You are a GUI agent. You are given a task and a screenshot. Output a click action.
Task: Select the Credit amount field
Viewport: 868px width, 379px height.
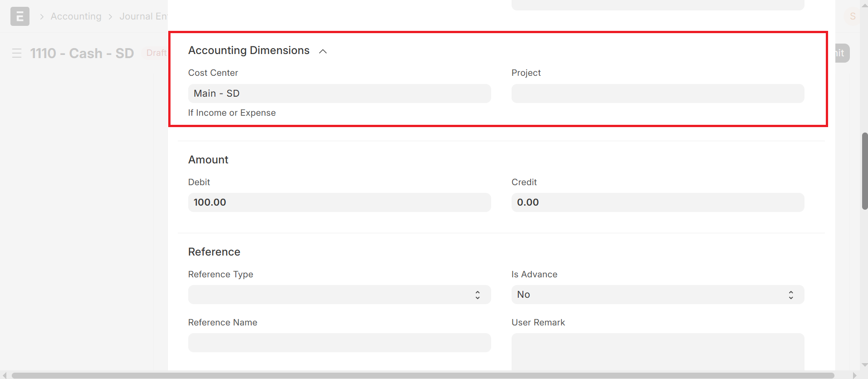click(658, 202)
